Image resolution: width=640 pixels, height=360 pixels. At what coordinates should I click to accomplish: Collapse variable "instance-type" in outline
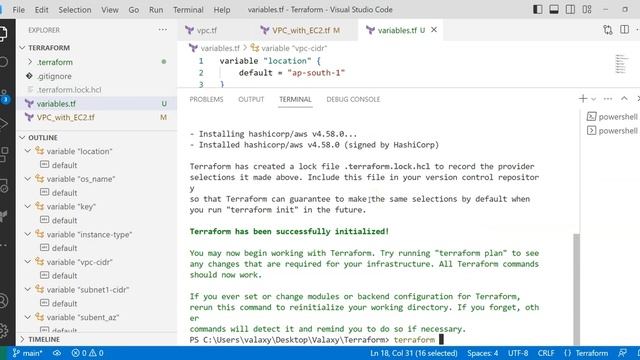click(x=28, y=234)
